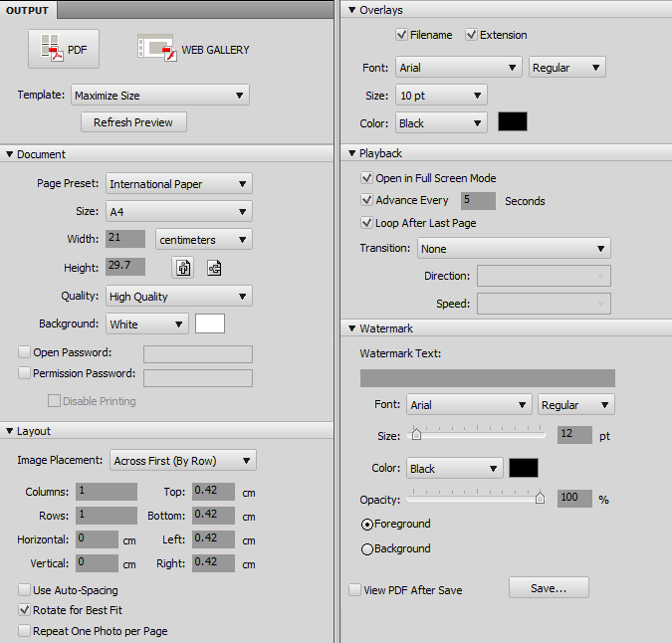Select the PDF output mode icon
The image size is (672, 643).
pos(64,49)
